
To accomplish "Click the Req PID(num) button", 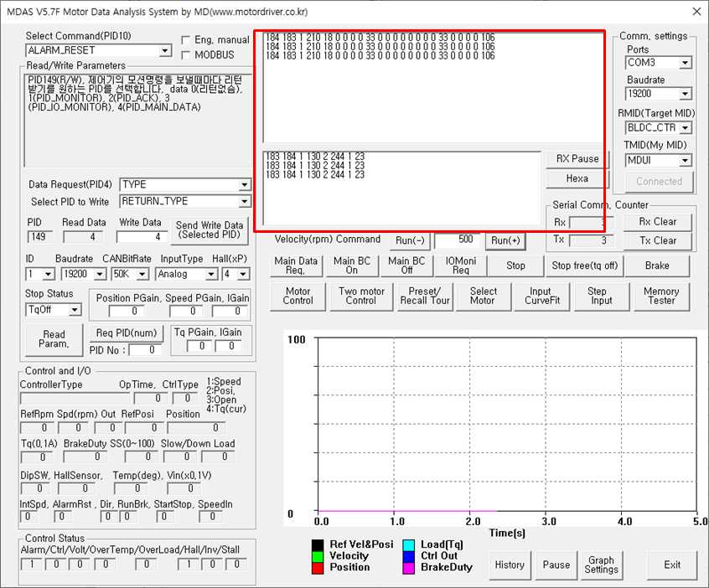I will [x=127, y=333].
